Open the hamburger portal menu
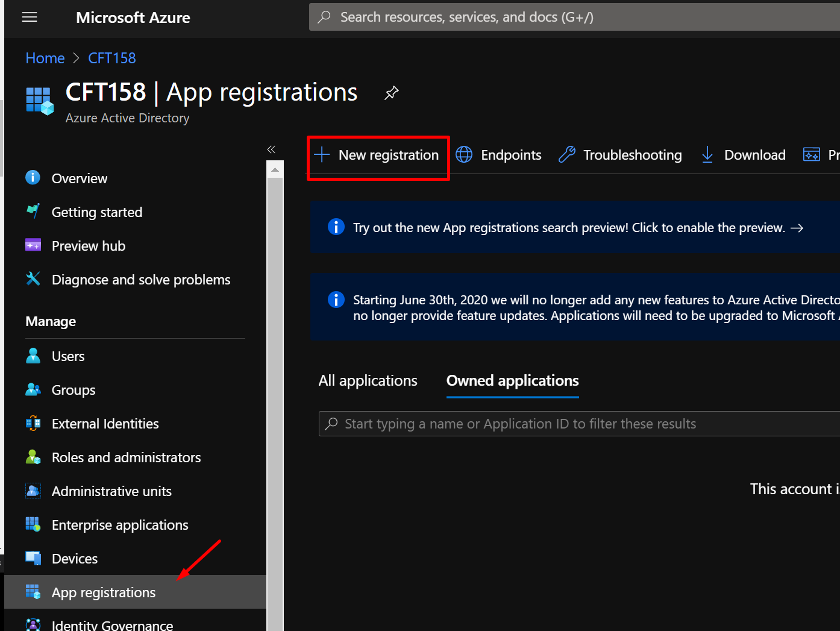 click(x=30, y=17)
